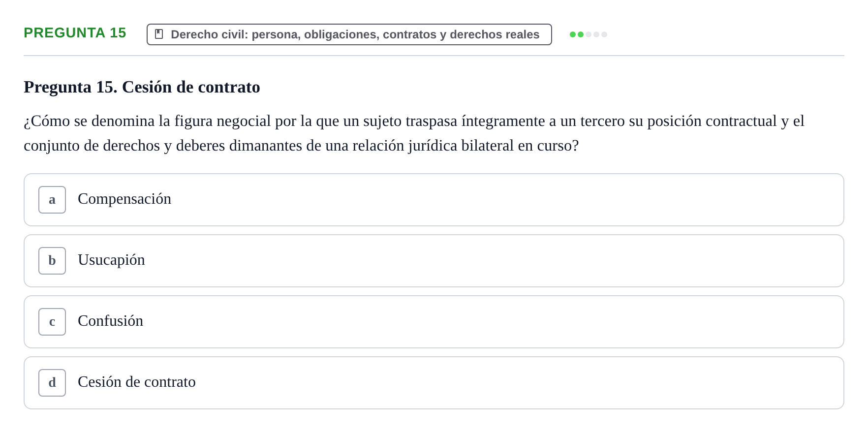The height and width of the screenshot is (434, 868).
Task: Click the question text starting '¿Cómo se denomina'
Action: (414, 133)
